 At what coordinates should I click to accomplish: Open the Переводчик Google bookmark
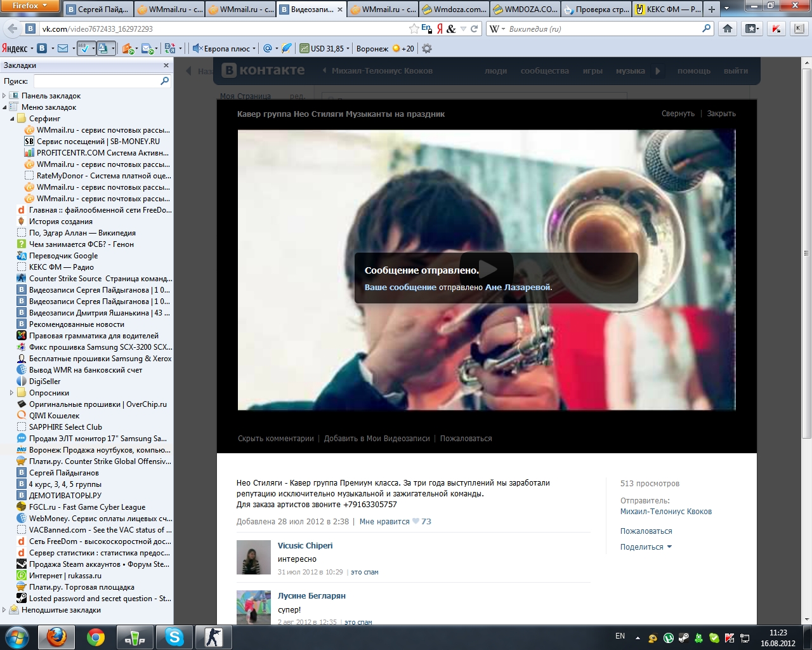pos(63,256)
